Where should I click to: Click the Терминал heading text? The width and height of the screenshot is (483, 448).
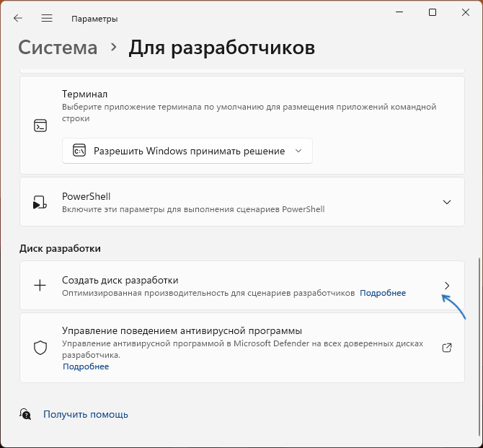pyautogui.click(x=85, y=94)
